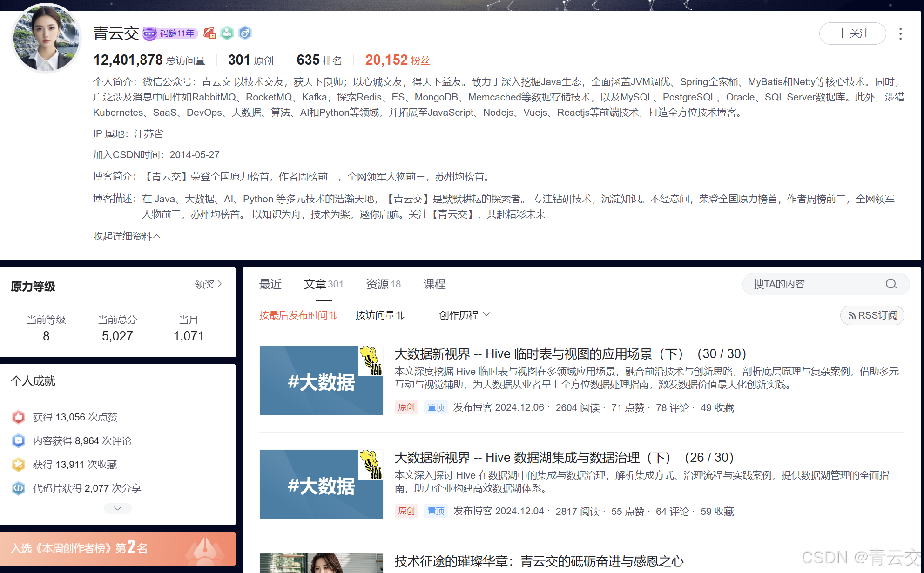Click the red likes achievement icon
This screenshot has height=573, width=924.
pyautogui.click(x=18, y=417)
